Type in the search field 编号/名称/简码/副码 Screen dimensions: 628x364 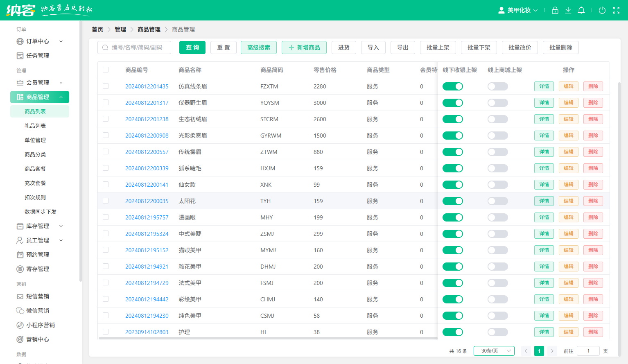tap(135, 47)
